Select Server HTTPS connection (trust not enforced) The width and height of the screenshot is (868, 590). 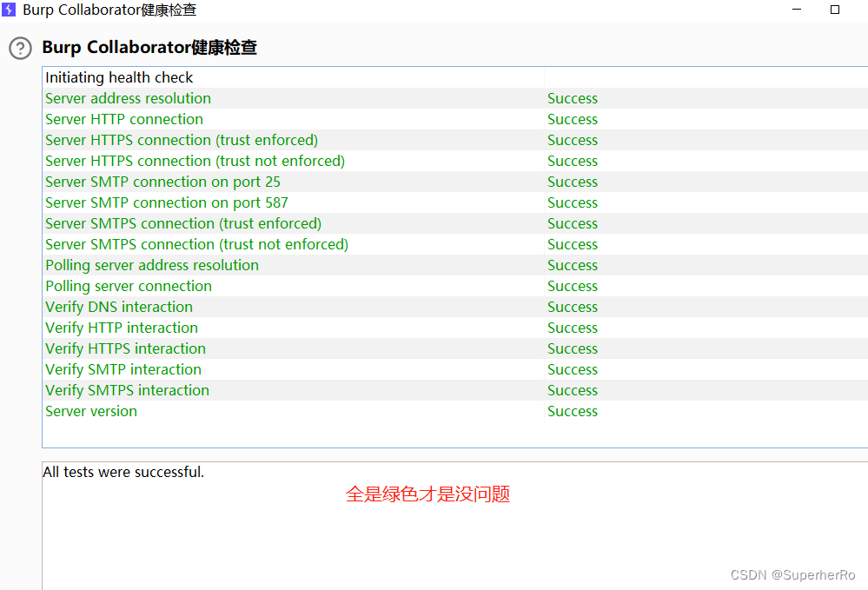194,161
